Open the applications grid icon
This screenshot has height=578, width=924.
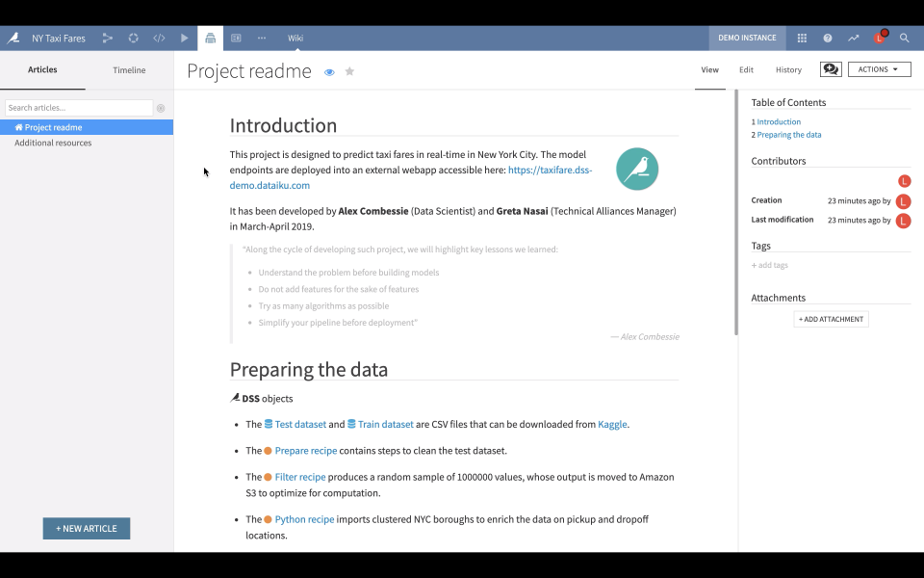pyautogui.click(x=802, y=38)
